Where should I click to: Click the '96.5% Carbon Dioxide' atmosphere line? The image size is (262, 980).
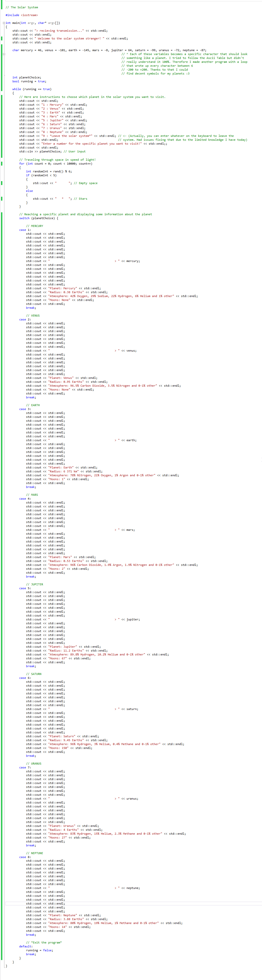pos(103,386)
